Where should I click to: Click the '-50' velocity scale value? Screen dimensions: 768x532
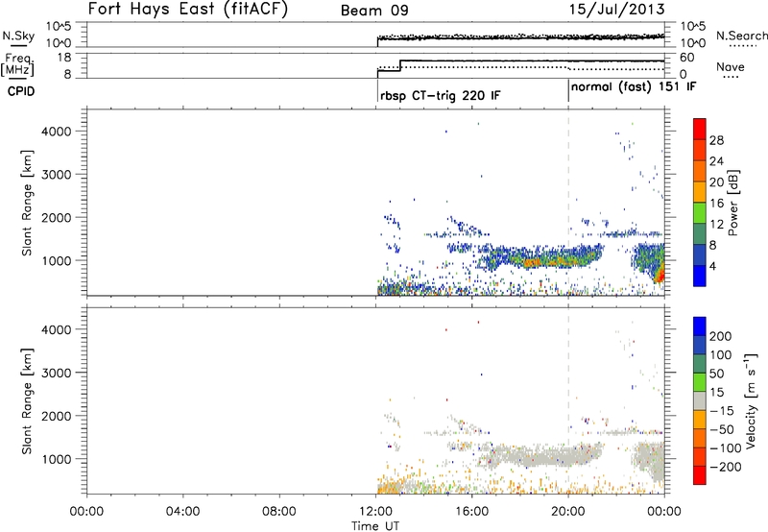point(722,429)
